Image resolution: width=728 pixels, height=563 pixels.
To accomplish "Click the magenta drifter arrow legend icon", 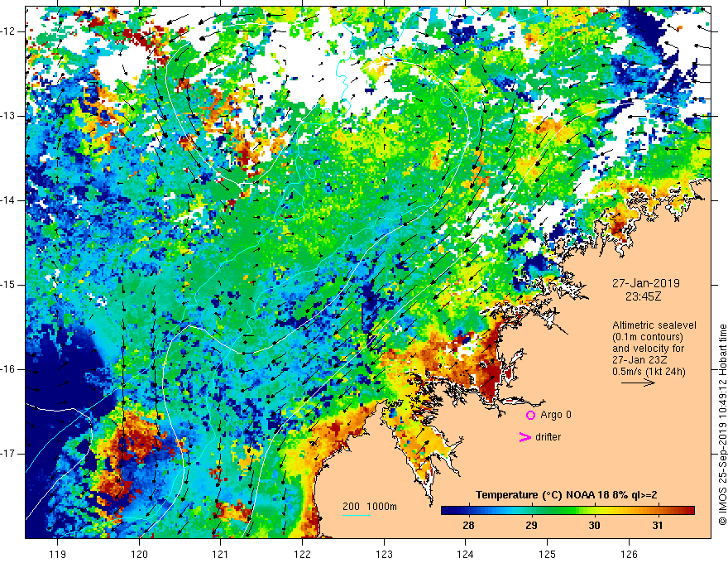I will [x=524, y=437].
